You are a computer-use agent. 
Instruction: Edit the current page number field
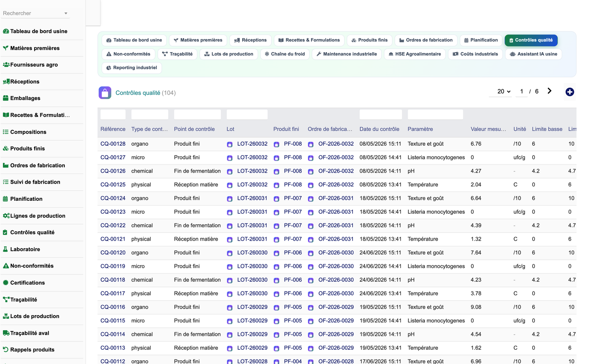521,92
